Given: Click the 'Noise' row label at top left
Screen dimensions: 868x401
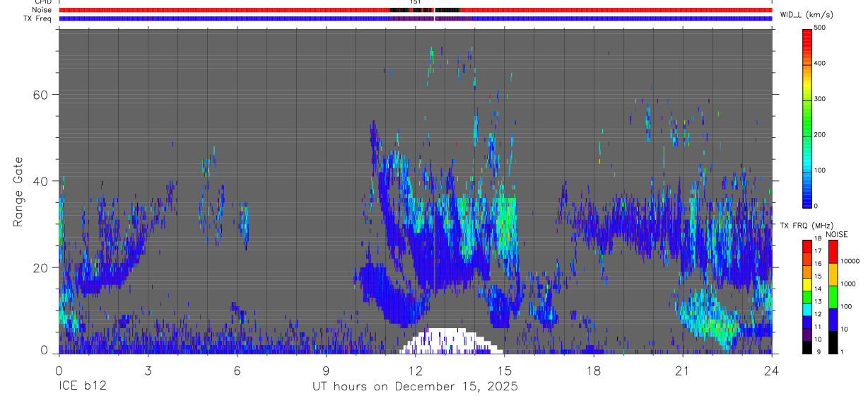Looking at the screenshot, I should (42, 10).
